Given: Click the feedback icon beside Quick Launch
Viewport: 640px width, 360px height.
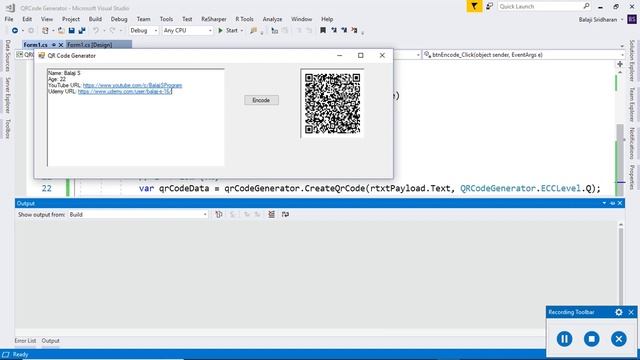Looking at the screenshot, I should click(x=489, y=6).
